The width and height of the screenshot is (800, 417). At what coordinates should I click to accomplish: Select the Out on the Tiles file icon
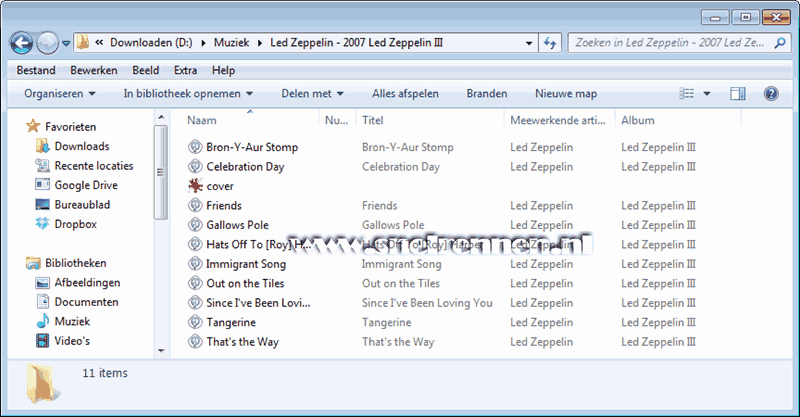(x=195, y=283)
